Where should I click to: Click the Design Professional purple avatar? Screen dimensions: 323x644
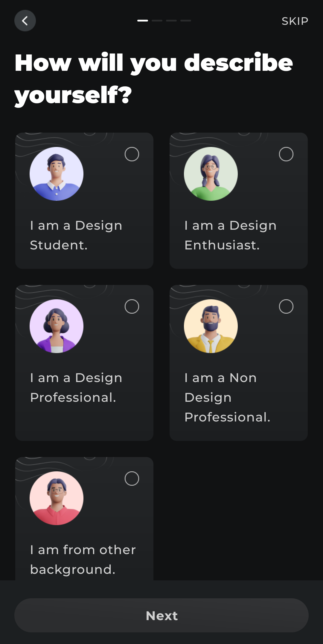click(57, 326)
